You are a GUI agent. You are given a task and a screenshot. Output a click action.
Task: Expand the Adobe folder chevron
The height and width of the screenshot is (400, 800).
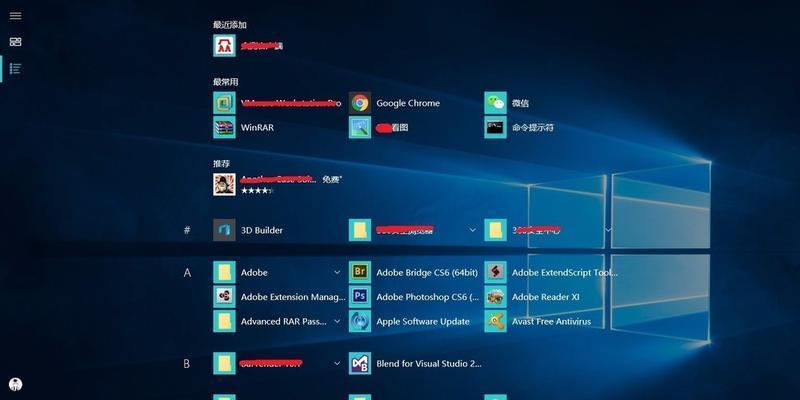coord(337,272)
